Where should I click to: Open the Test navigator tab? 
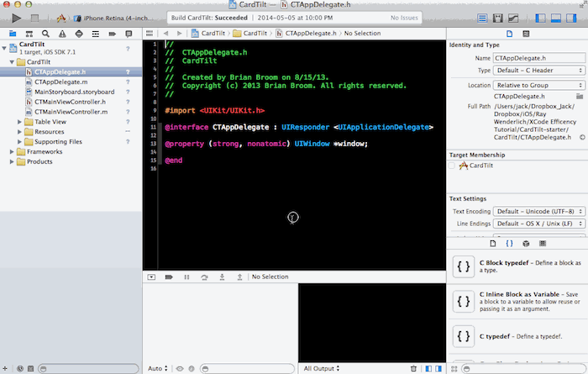click(79, 34)
